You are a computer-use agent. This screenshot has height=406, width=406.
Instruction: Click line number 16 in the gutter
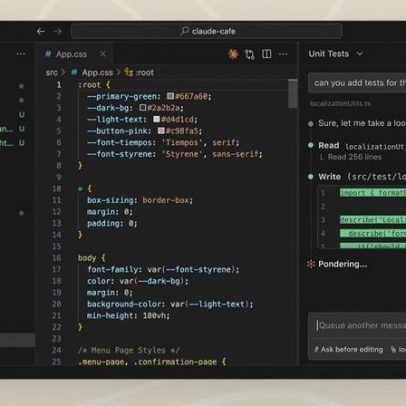(57, 258)
